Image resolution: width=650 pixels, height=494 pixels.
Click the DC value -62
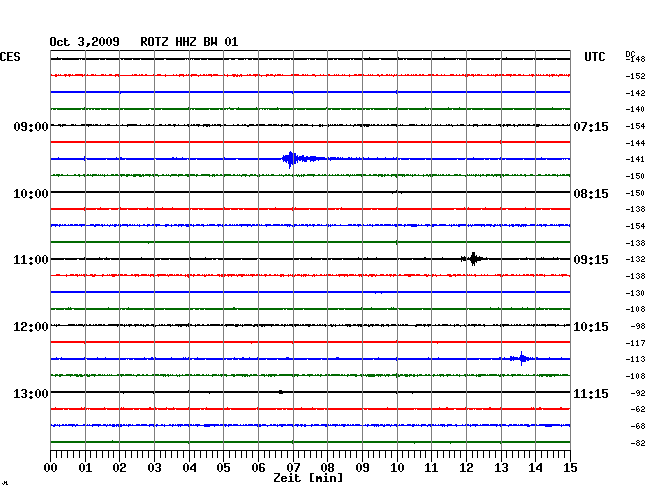coord(638,409)
